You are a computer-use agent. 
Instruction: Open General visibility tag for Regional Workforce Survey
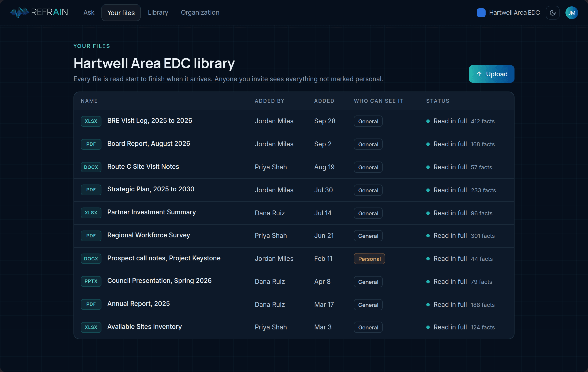point(368,236)
